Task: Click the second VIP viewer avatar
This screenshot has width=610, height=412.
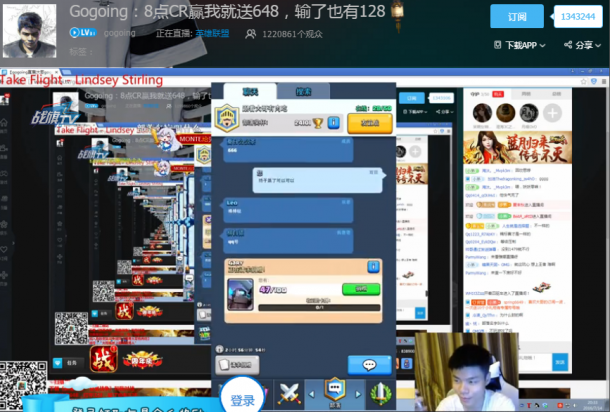Action: 505,113
